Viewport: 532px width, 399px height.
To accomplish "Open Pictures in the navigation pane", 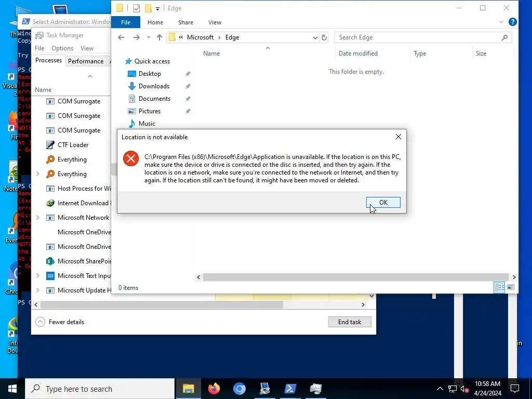I will click(149, 111).
